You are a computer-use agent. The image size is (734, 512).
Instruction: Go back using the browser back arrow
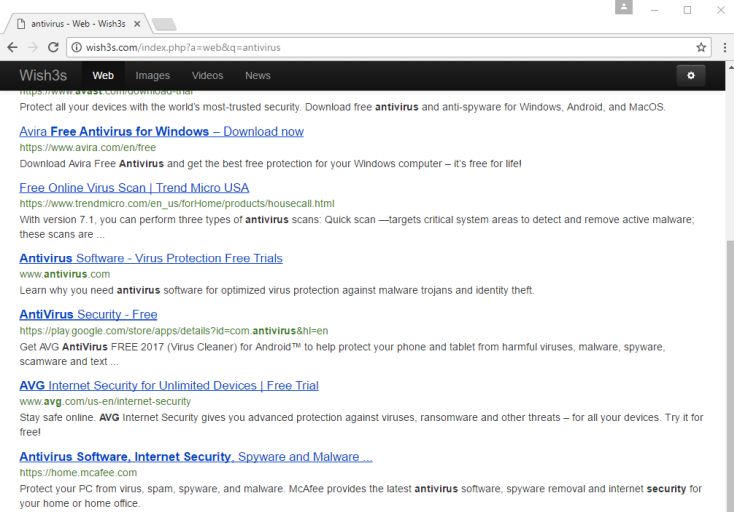tap(13, 47)
